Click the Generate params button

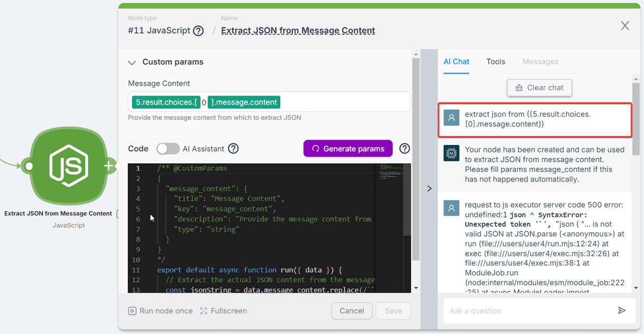pos(348,149)
